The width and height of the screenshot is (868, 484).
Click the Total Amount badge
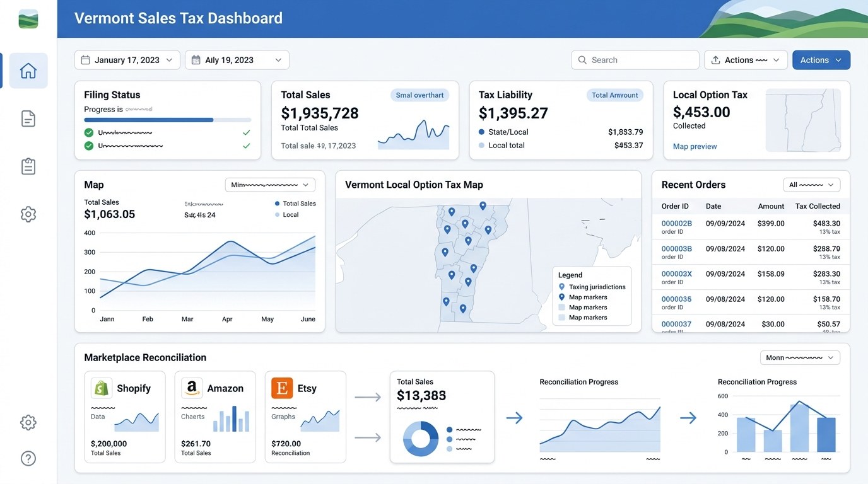(615, 95)
